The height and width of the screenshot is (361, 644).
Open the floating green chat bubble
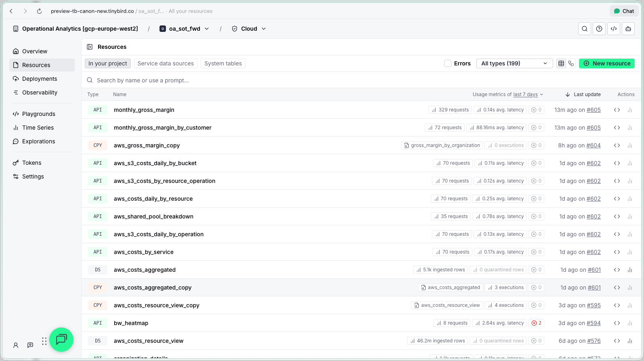click(61, 340)
